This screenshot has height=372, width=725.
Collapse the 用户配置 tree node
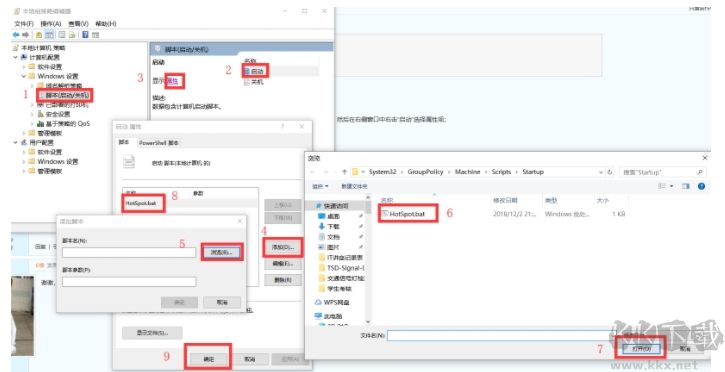pyautogui.click(x=16, y=143)
